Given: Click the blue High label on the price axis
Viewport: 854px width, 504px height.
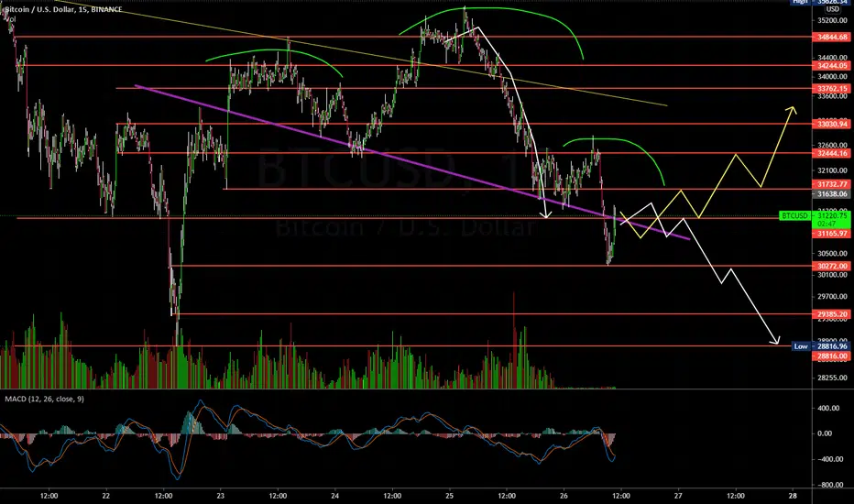Looking at the screenshot, I should pos(800,2).
